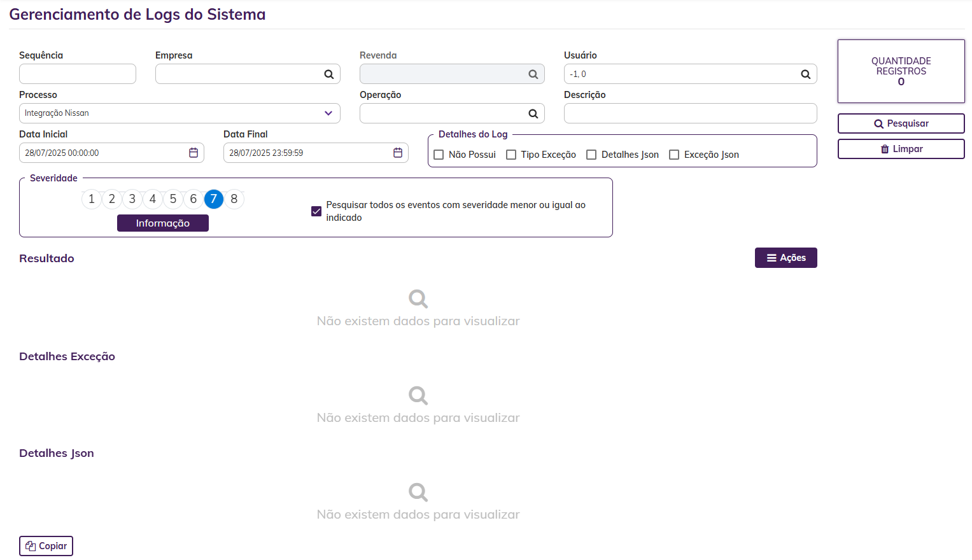The image size is (972, 560).
Task: Click the Copiar button at the bottom
Action: (46, 546)
